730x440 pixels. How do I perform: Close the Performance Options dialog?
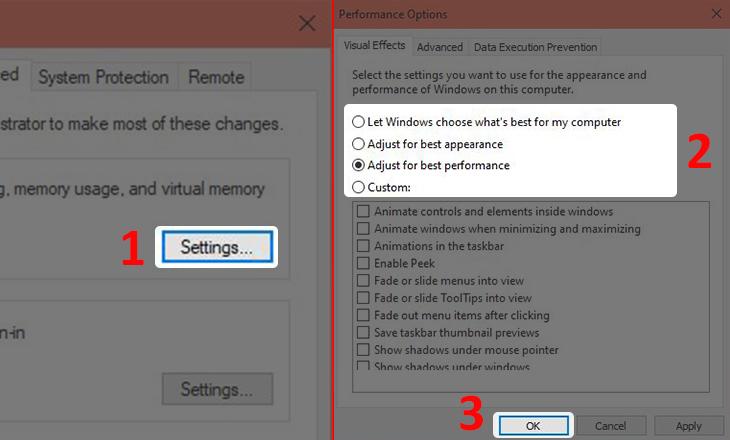(x=716, y=14)
